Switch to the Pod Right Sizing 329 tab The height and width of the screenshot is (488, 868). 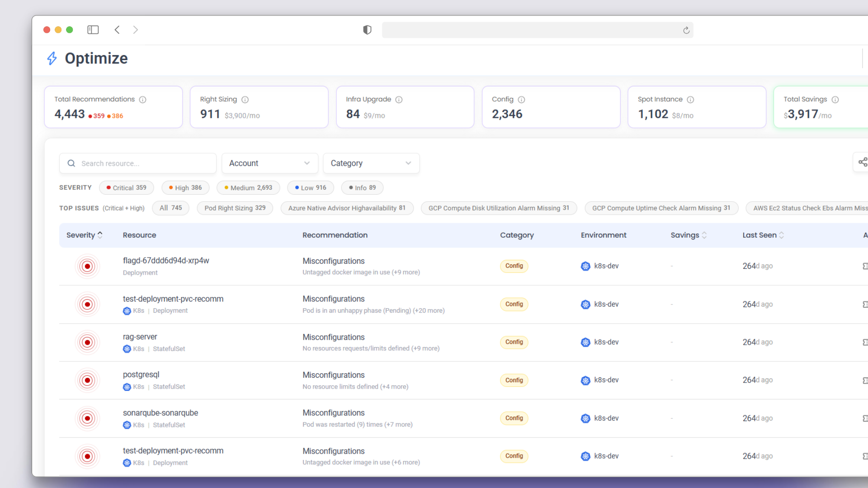coord(235,208)
